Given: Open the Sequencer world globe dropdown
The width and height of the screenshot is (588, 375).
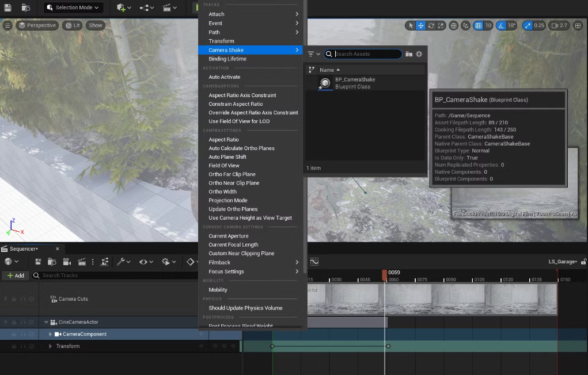Looking at the screenshot, I should [12, 262].
